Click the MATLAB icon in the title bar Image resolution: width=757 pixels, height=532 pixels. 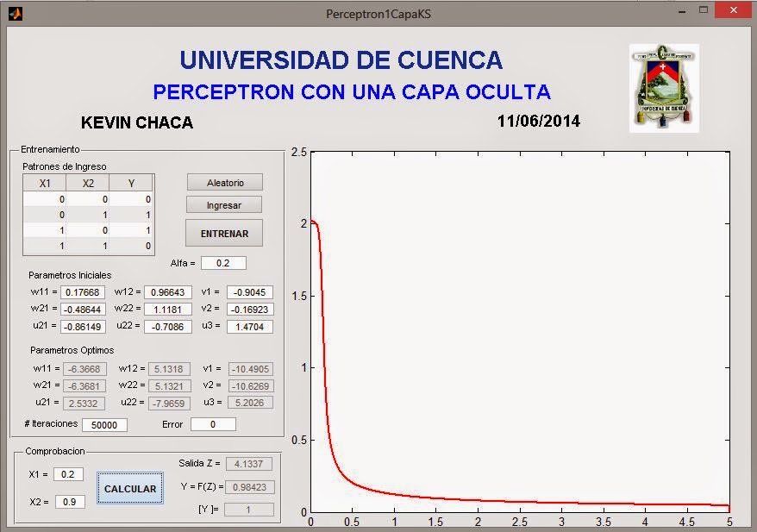[x=16, y=13]
